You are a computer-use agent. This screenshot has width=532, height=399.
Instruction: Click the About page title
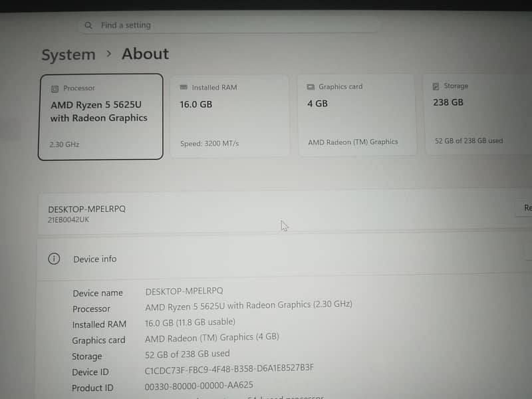[145, 54]
